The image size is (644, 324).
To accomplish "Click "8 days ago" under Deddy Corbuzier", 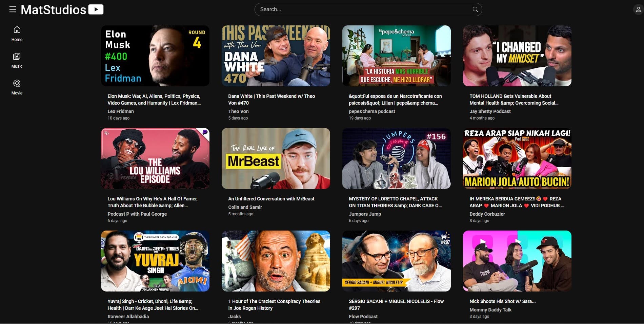I will tap(479, 221).
